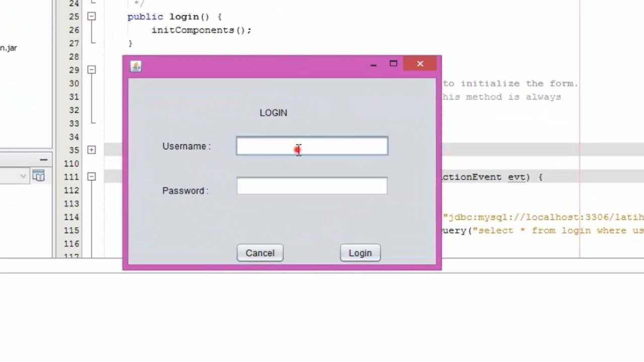Image resolution: width=644 pixels, height=362 pixels.
Task: Click line number 114 in gutter
Action: (x=71, y=217)
